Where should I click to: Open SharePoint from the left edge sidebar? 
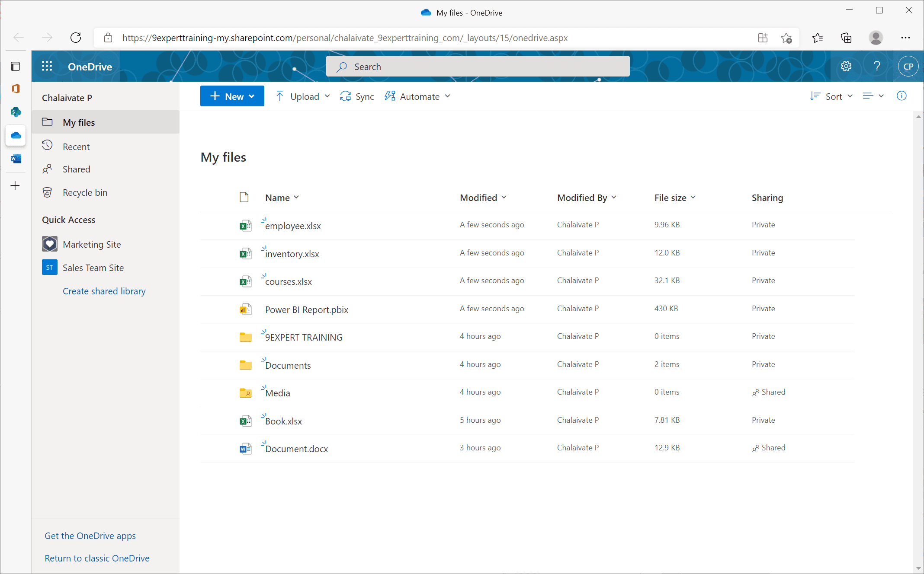pyautogui.click(x=16, y=112)
